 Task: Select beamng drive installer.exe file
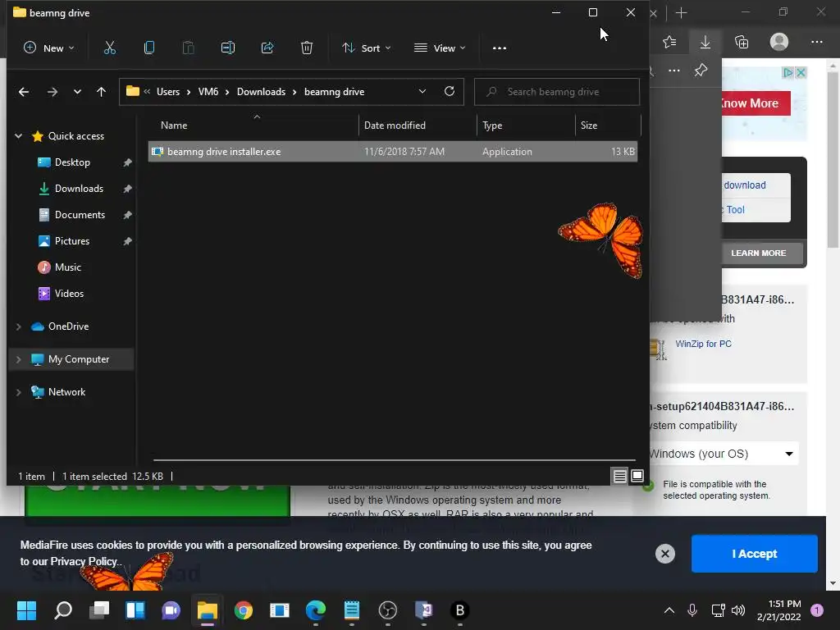[393, 152]
